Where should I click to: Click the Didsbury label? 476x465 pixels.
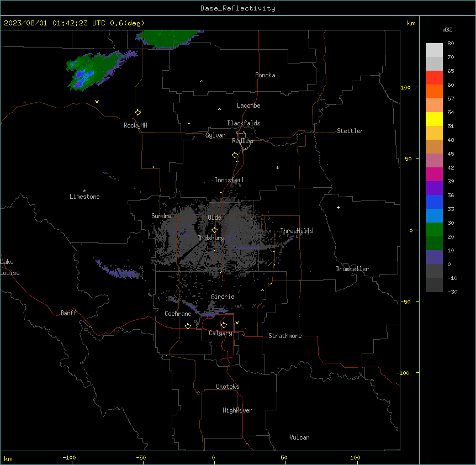tap(211, 238)
